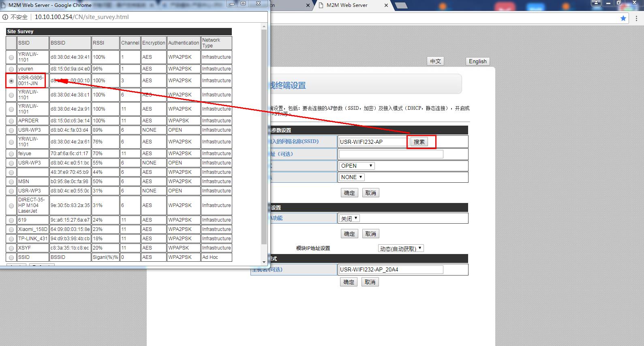Switch language to 中文
The image size is (644, 346).
(435, 61)
